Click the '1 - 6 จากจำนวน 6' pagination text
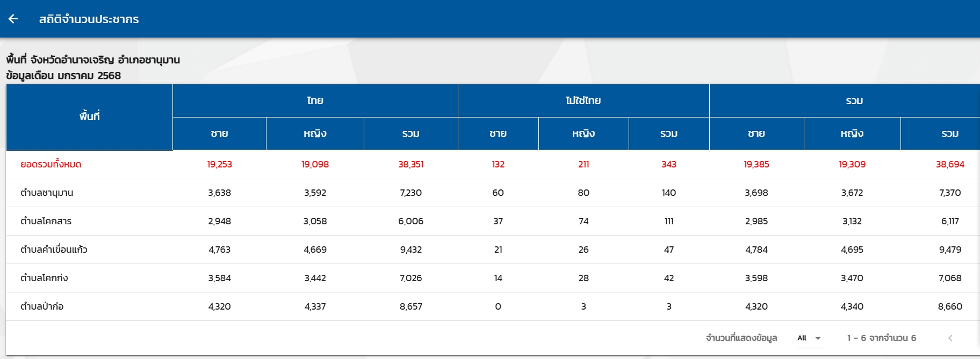Viewport: 980px width, 359px height. tap(881, 338)
